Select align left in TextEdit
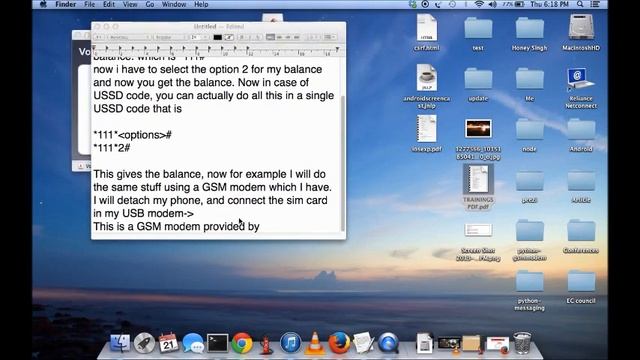This screenshot has width=640, height=360. coord(270,37)
